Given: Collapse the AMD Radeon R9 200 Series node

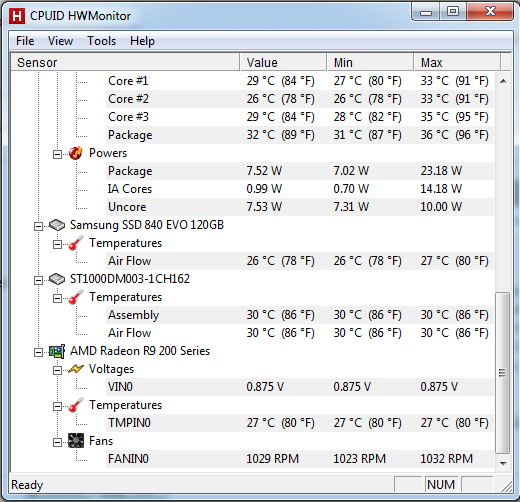Looking at the screenshot, I should 38,352.
